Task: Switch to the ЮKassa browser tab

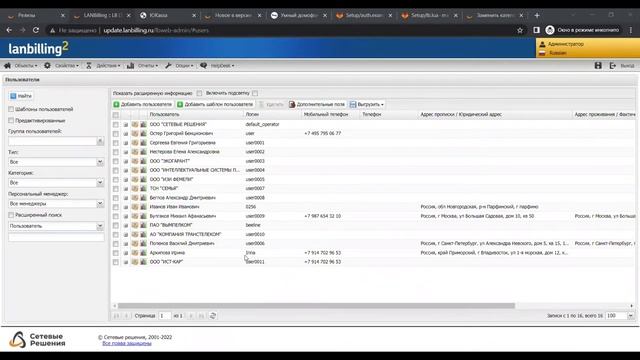Action: click(167, 15)
